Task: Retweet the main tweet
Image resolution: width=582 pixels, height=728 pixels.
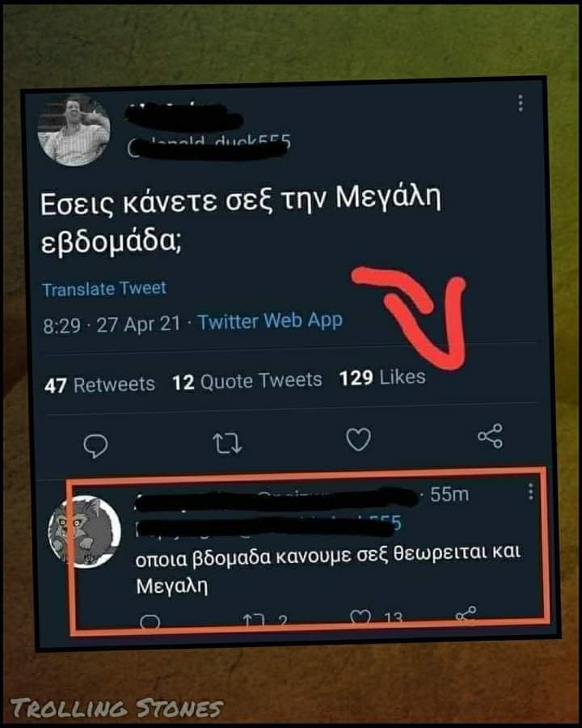Action: (x=227, y=443)
